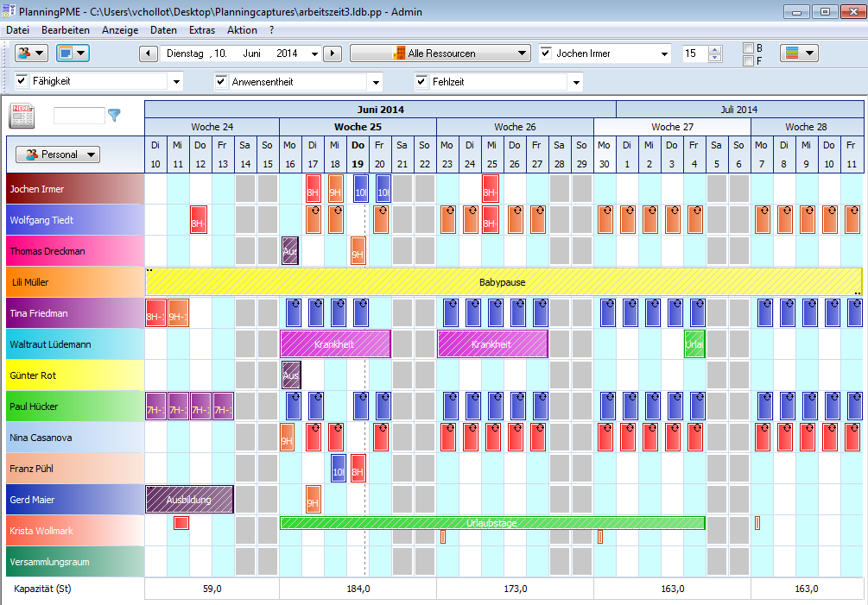Screen dimensions: 868x605
Task: Click the Urlaubstage green vacation bar
Action: [x=492, y=523]
